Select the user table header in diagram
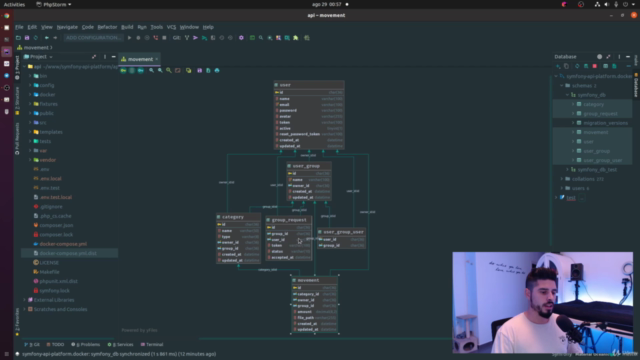This screenshot has height=360, width=640. (x=309, y=85)
